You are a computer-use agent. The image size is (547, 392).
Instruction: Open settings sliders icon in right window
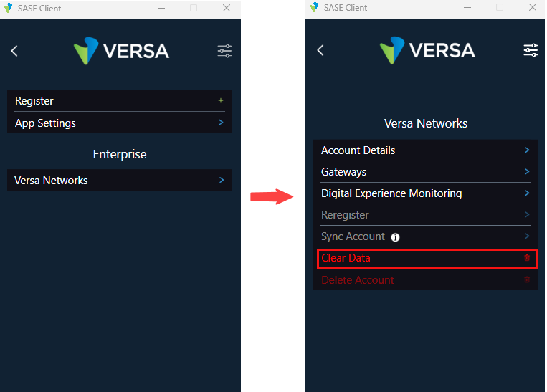coord(531,50)
